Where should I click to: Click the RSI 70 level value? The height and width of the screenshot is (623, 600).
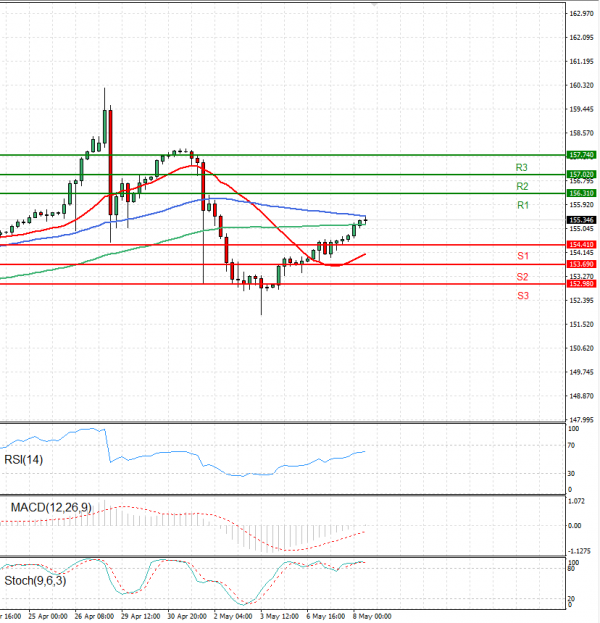(x=571, y=446)
